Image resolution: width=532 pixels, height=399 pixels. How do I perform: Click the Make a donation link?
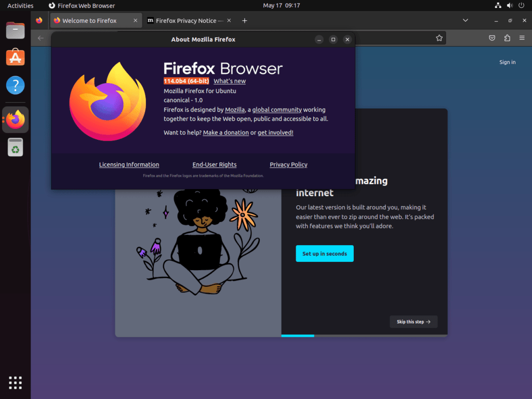226,132
